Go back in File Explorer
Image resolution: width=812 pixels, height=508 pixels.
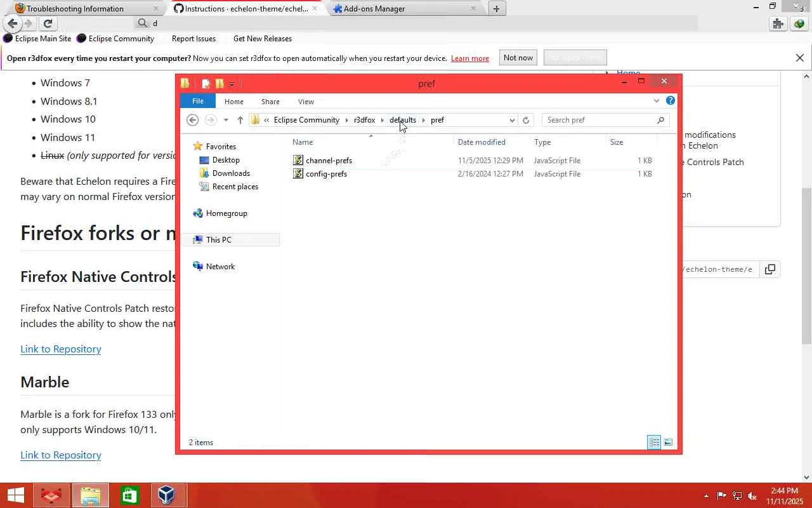[x=193, y=120]
